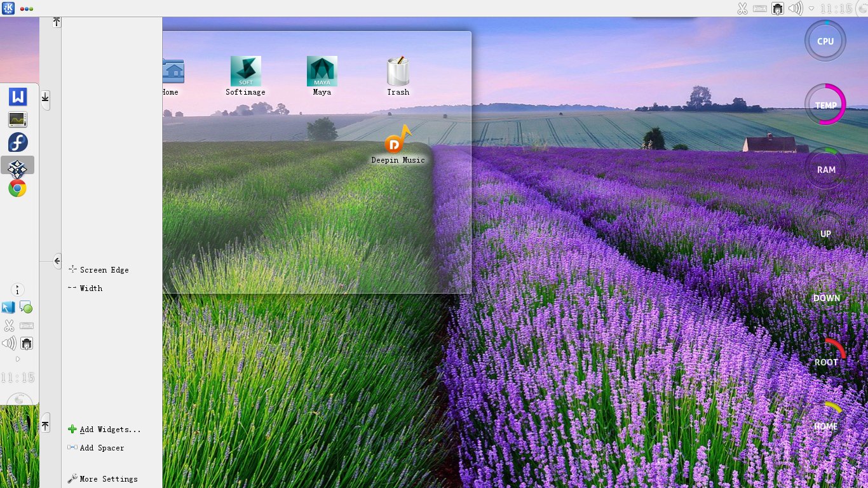
Task: Click the volume speaker in top panel
Action: click(796, 9)
